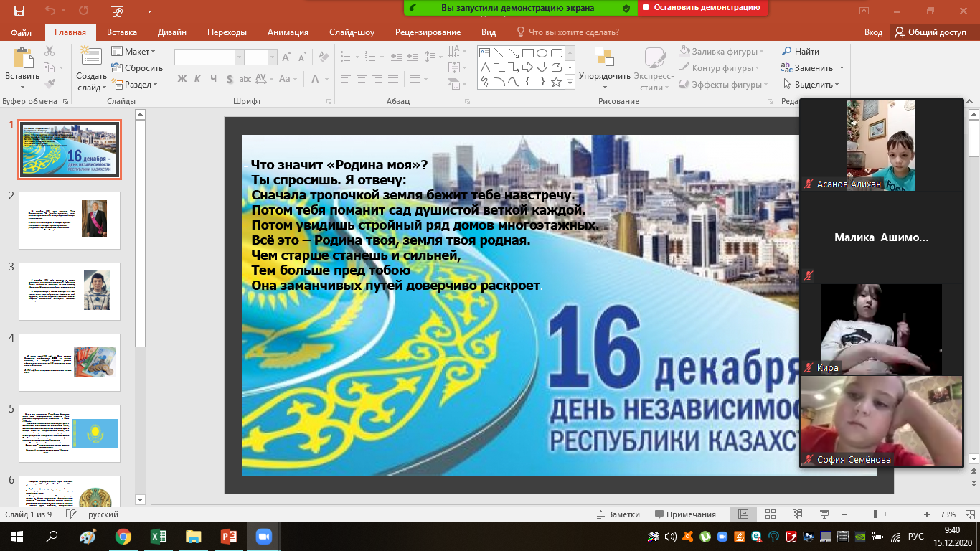Open the Create Slide (Создать слайд) dropdown
The width and height of the screenshot is (980, 551).
pyautogui.click(x=92, y=82)
